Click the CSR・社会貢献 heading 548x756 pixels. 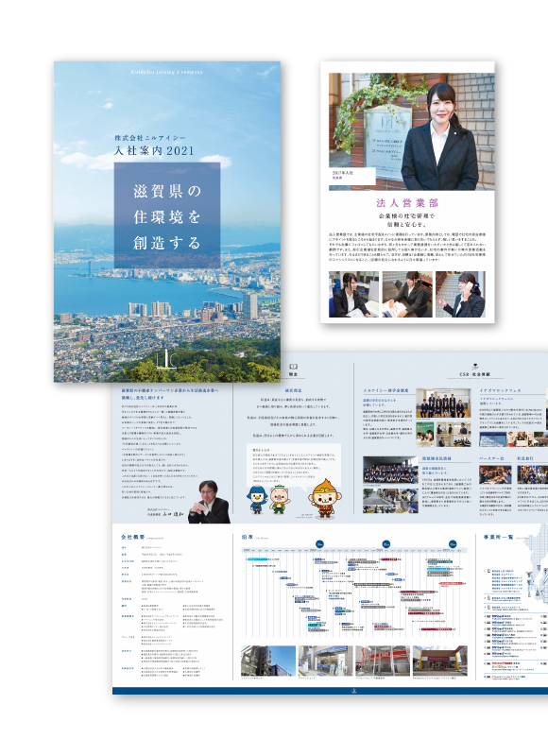point(474,374)
